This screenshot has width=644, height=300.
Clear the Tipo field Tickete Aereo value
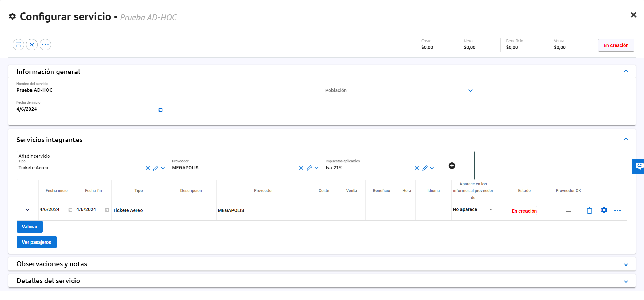click(148, 168)
